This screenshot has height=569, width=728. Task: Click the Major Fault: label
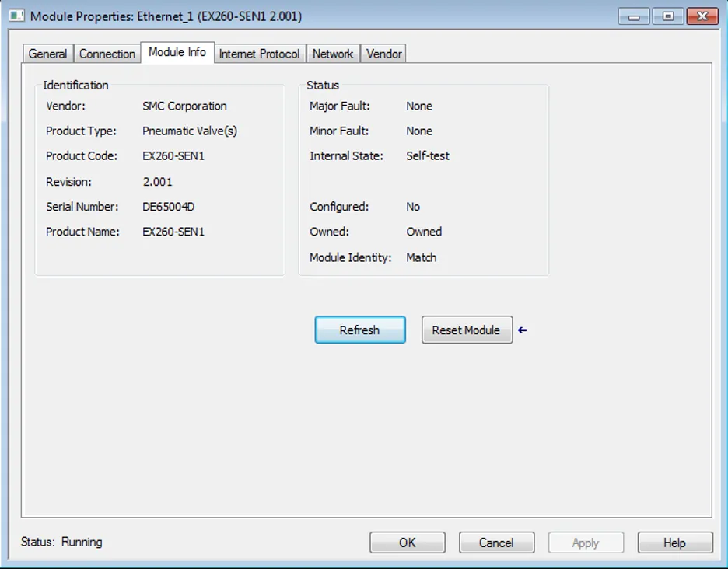click(x=340, y=106)
